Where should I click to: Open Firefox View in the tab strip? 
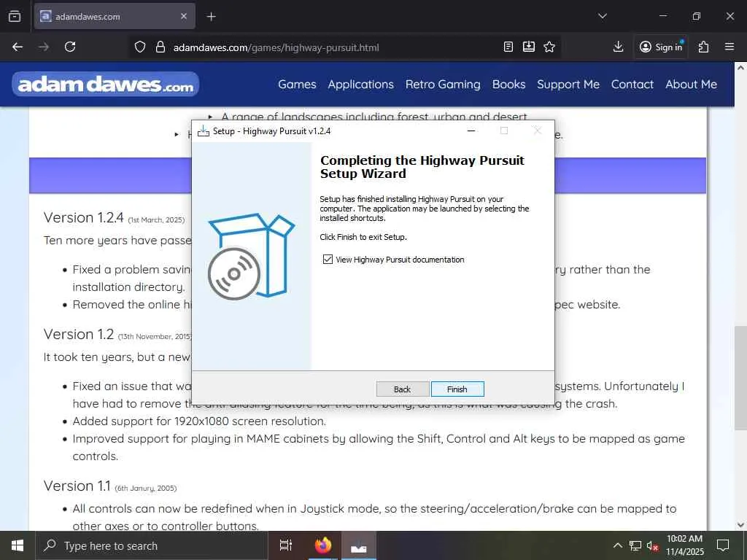coord(15,16)
